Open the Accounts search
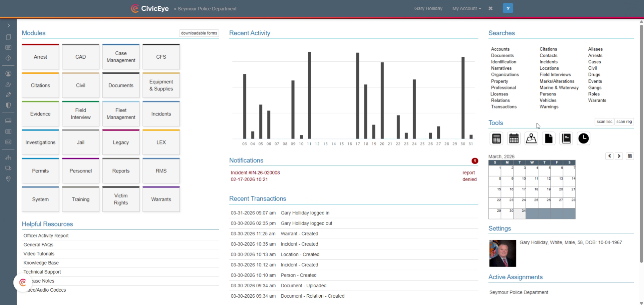 pyautogui.click(x=500, y=49)
